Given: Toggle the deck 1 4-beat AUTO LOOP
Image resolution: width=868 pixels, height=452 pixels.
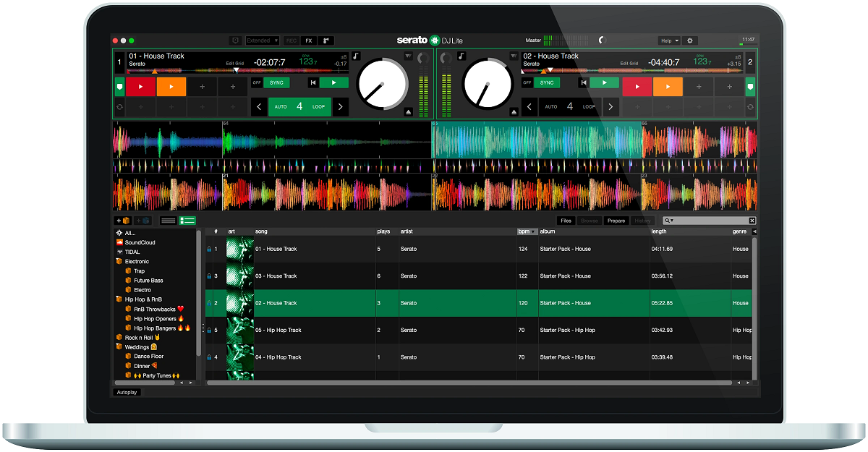Looking at the screenshot, I should pyautogui.click(x=299, y=107).
